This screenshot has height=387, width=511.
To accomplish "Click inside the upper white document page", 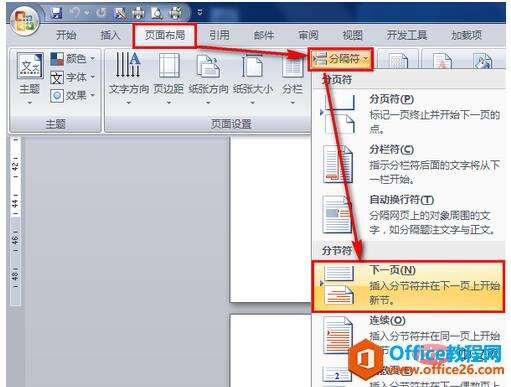I will [270, 219].
